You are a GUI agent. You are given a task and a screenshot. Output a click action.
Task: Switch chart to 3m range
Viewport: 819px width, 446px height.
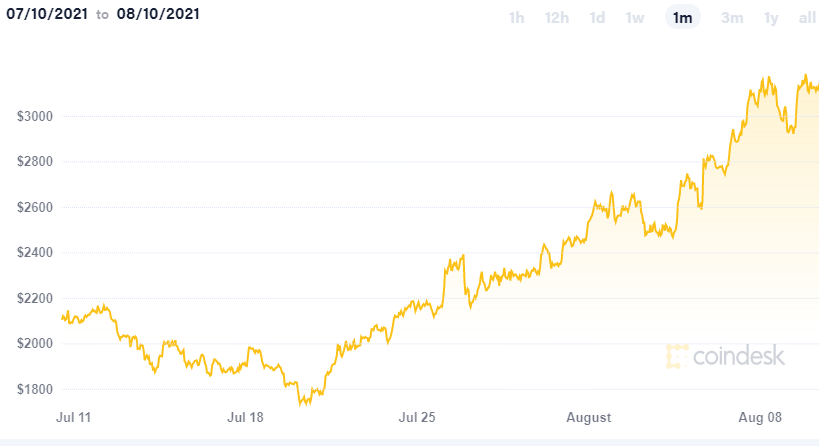click(x=732, y=18)
